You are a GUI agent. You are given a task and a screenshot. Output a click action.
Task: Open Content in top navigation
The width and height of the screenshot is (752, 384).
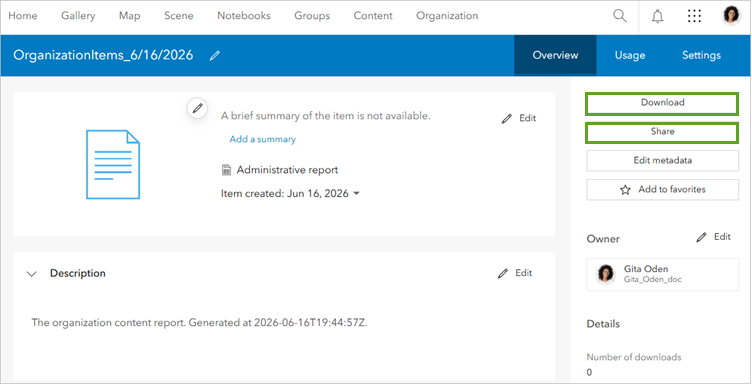(x=373, y=15)
